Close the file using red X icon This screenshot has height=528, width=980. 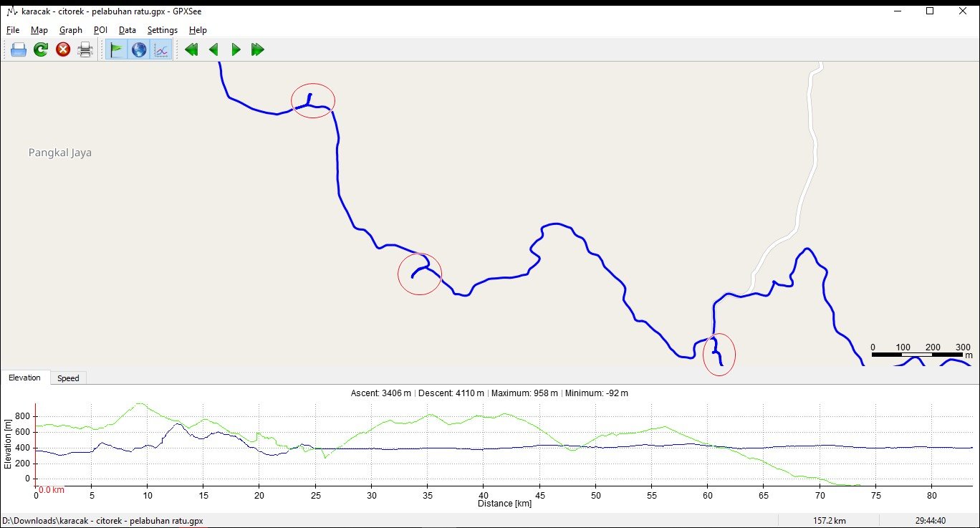63,49
